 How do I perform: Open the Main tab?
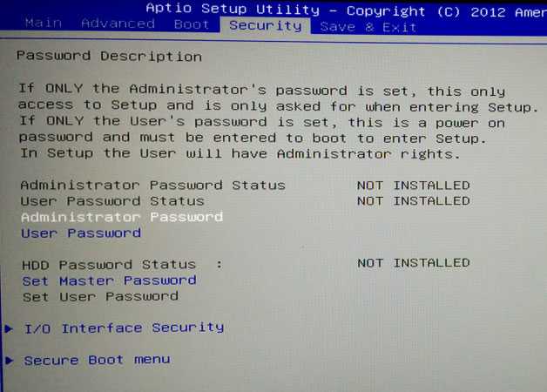(44, 23)
